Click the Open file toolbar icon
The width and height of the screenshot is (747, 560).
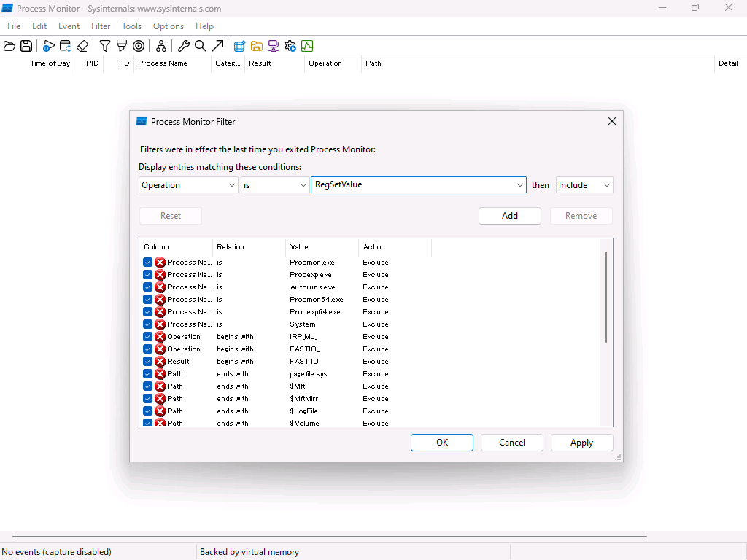[9, 46]
